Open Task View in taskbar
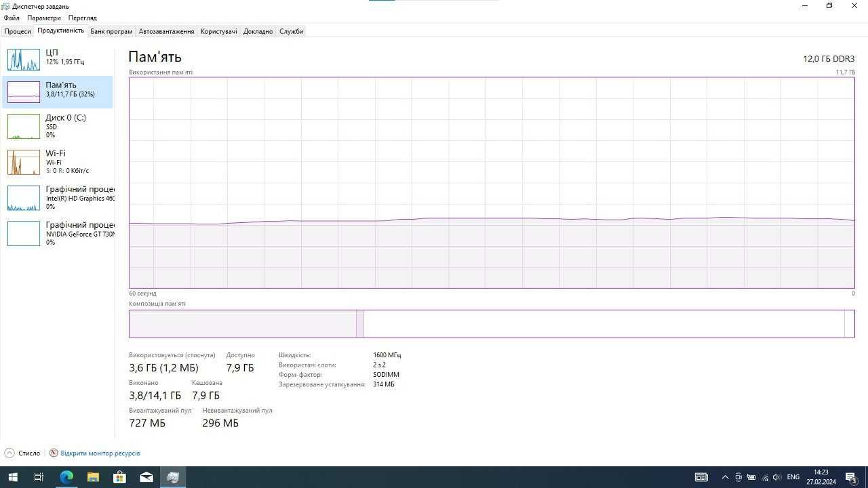The height and width of the screenshot is (488, 868). click(39, 477)
